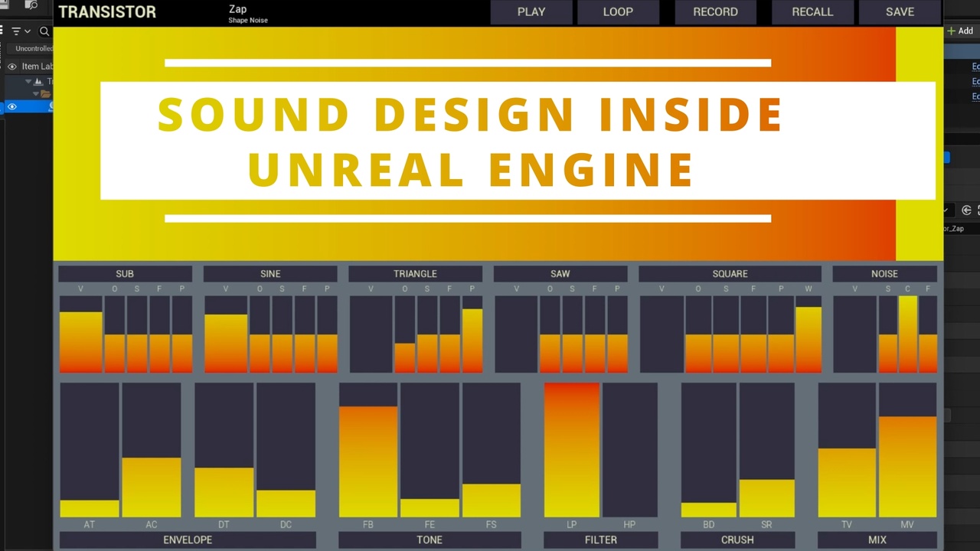The height and width of the screenshot is (551, 980).
Task: Adjust the SQUARE V volume slider
Action: [661, 334]
